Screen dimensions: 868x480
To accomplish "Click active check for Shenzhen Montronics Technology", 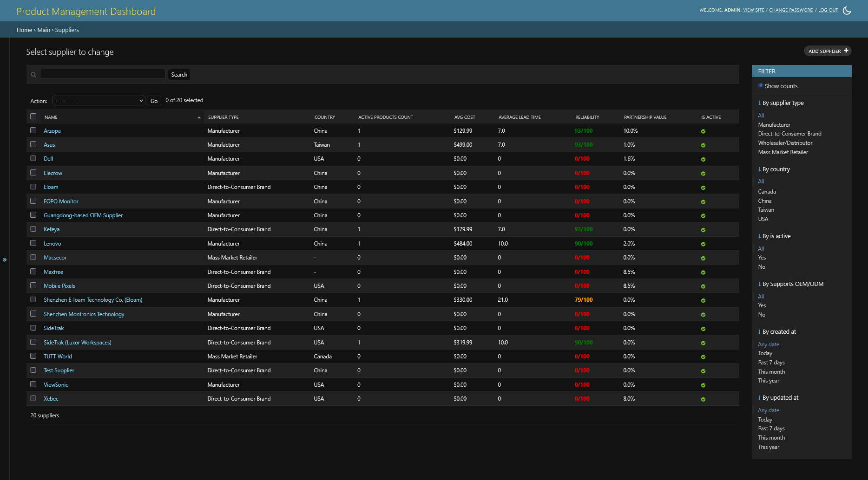I will tap(703, 315).
